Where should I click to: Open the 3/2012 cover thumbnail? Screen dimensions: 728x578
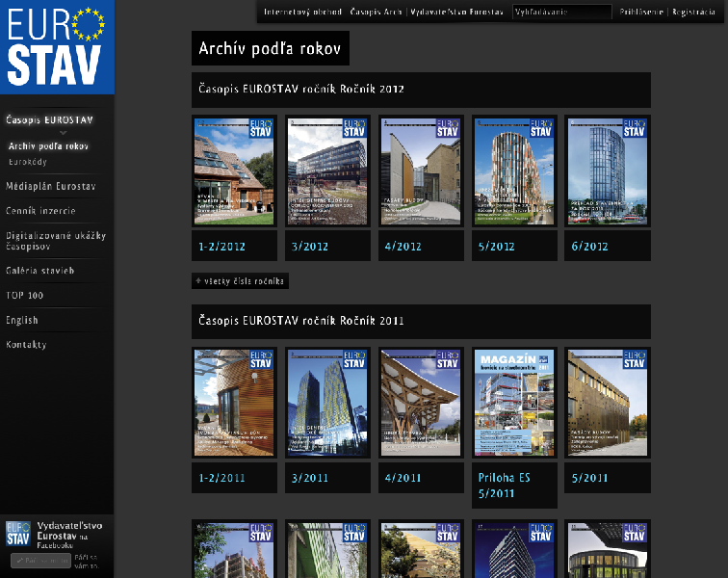tap(327, 171)
